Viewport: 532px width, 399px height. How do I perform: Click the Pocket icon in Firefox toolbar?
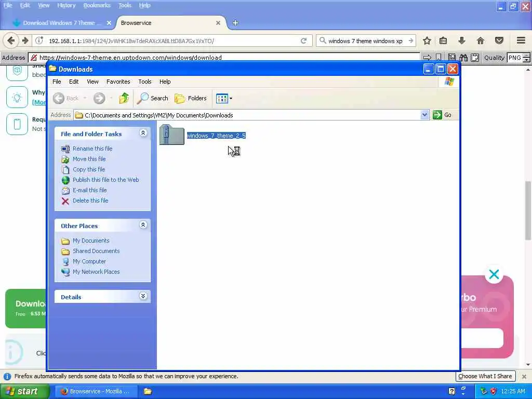(x=499, y=41)
